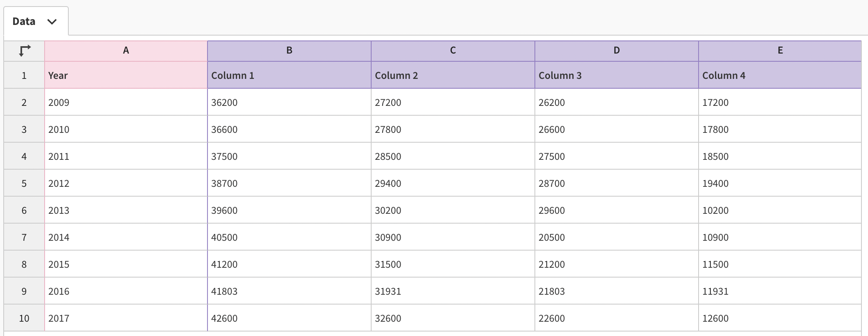Select the Data tab label

24,21
